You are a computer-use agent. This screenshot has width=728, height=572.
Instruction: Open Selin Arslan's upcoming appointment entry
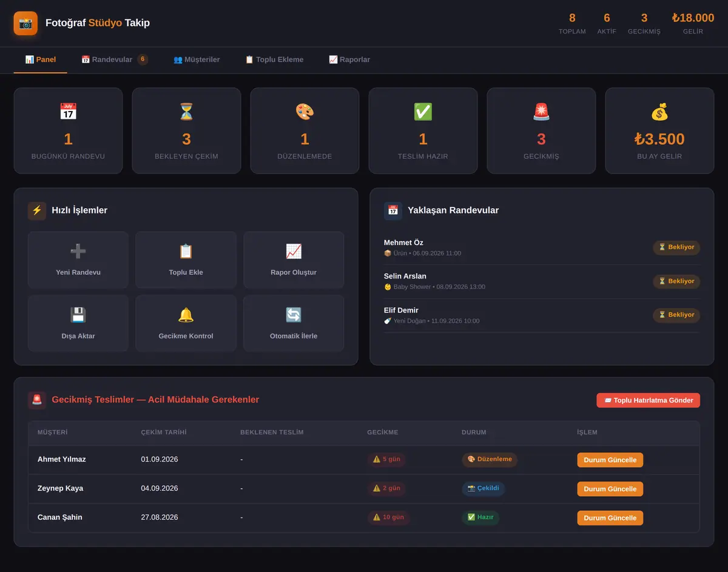point(542,281)
